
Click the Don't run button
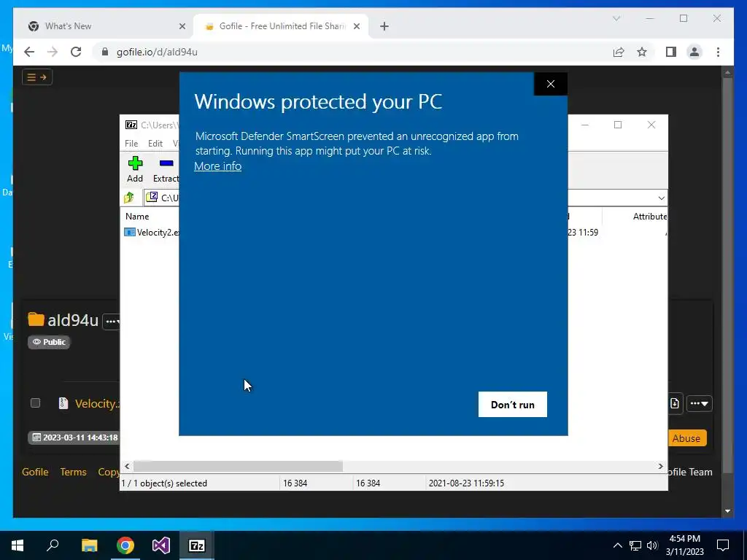tap(513, 404)
